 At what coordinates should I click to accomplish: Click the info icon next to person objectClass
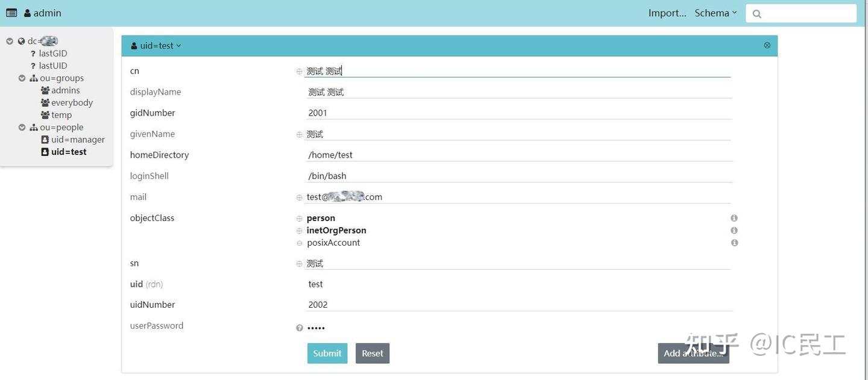(734, 217)
